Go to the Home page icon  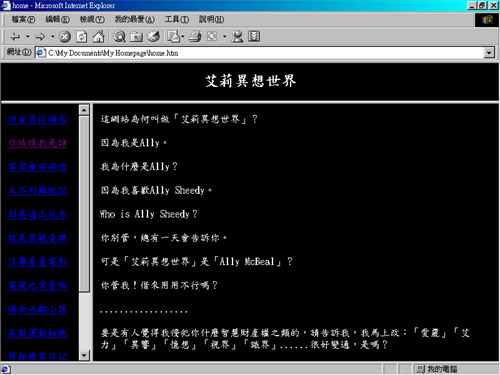pos(98,36)
